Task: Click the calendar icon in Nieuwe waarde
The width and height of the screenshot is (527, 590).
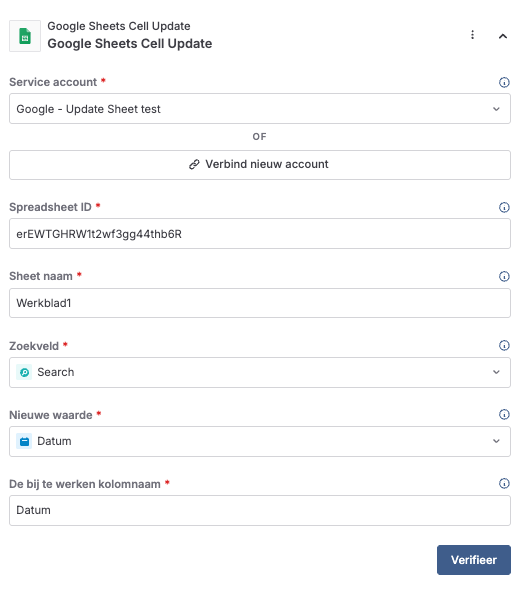Action: coord(24,441)
